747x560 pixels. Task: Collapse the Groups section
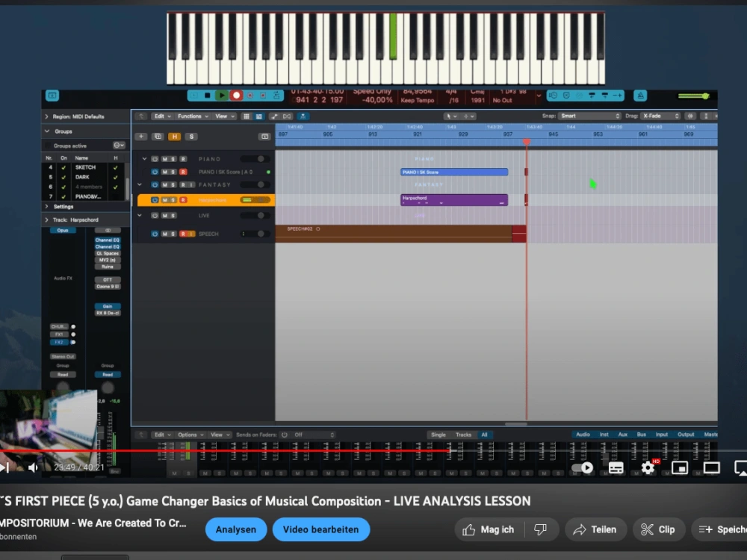46,131
